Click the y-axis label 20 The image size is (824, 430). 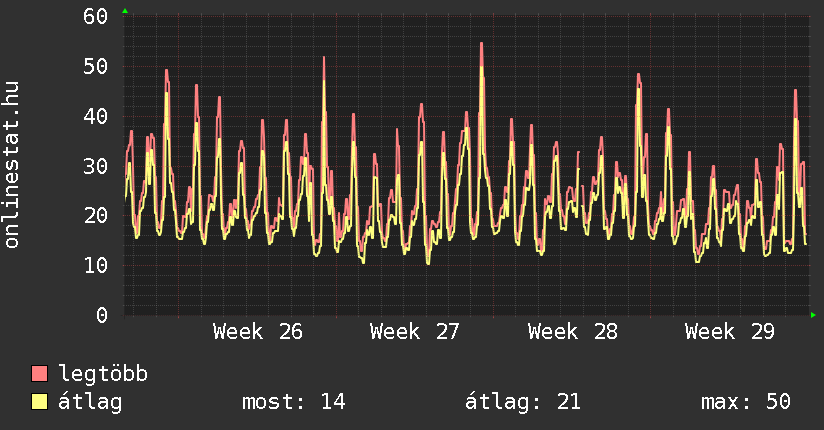point(96,215)
